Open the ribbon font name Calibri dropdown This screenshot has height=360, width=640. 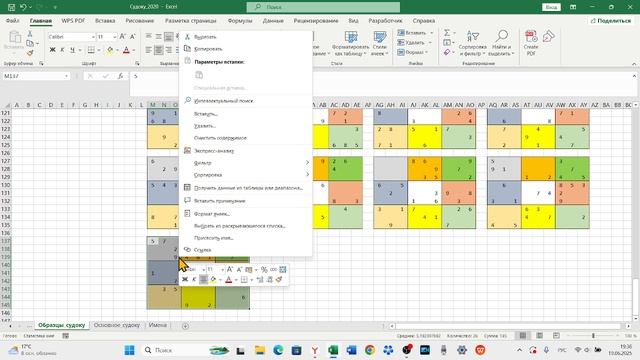pos(93,37)
